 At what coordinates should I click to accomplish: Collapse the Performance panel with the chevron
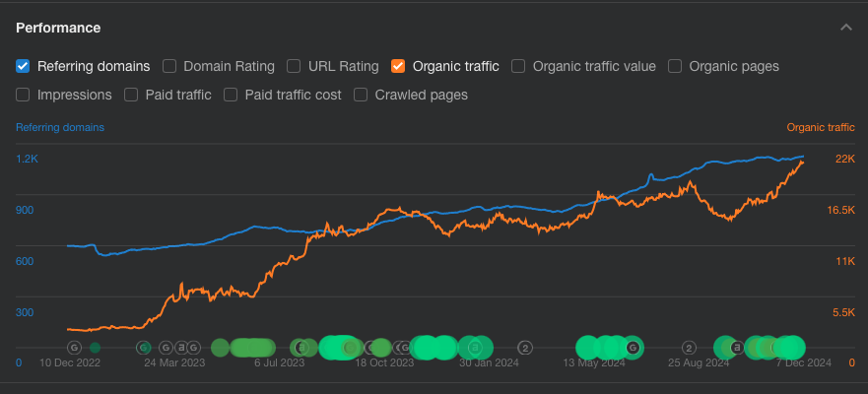[x=845, y=28]
